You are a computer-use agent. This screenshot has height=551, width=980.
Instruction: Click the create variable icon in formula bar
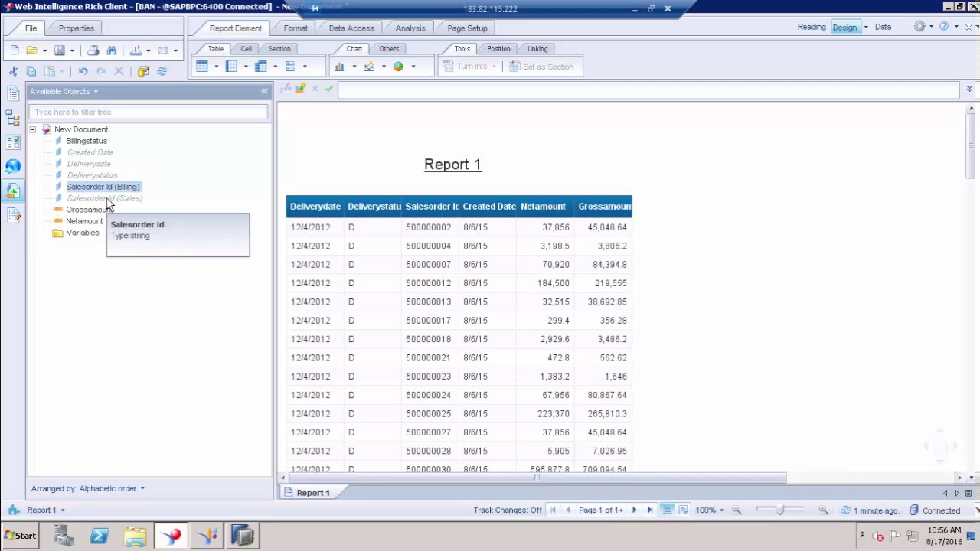pyautogui.click(x=300, y=90)
